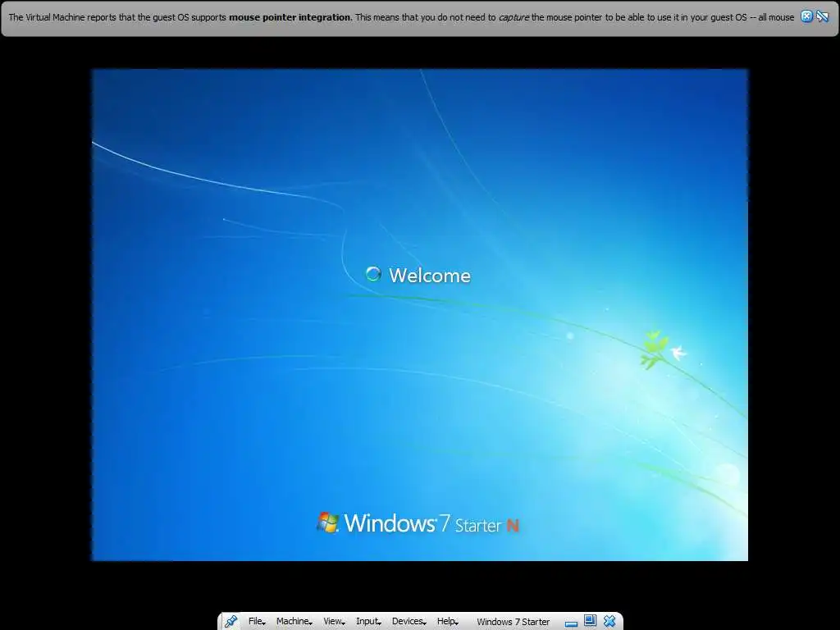
Task: Minimize the virtual machine window
Action: [x=571, y=623]
